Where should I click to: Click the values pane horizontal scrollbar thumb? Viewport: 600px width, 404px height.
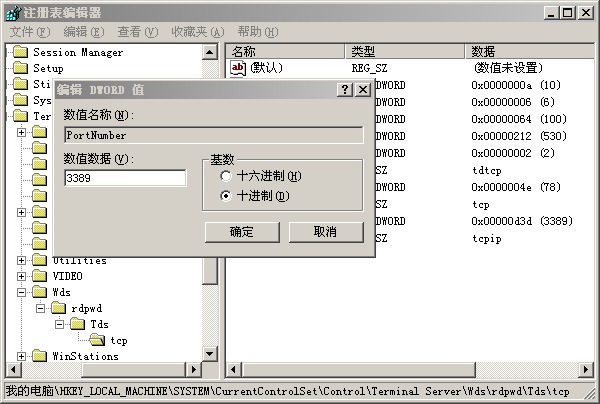[358, 370]
